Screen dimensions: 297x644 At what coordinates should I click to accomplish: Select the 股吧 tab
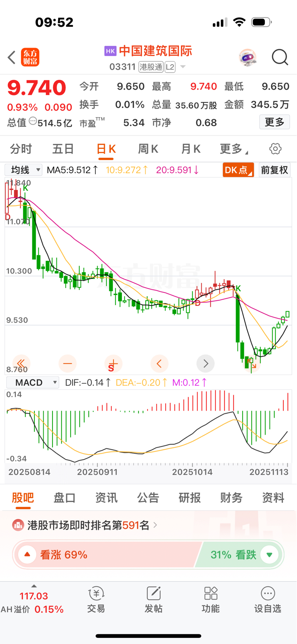23,497
